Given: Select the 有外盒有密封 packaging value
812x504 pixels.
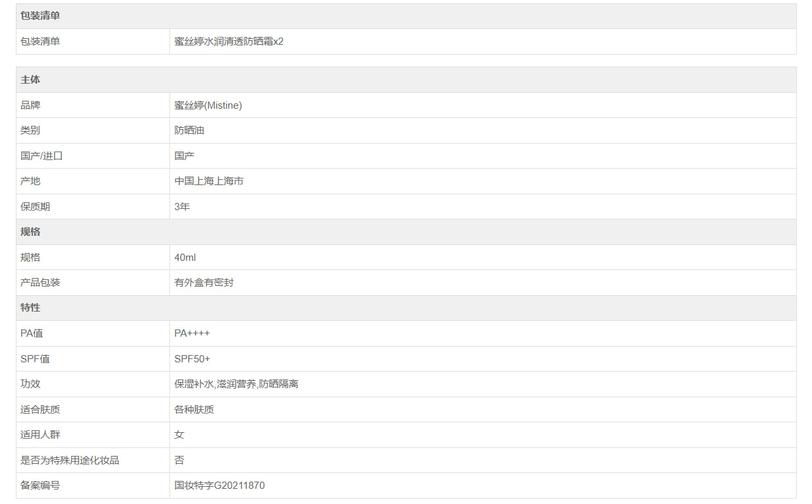Looking at the screenshot, I should [204, 283].
